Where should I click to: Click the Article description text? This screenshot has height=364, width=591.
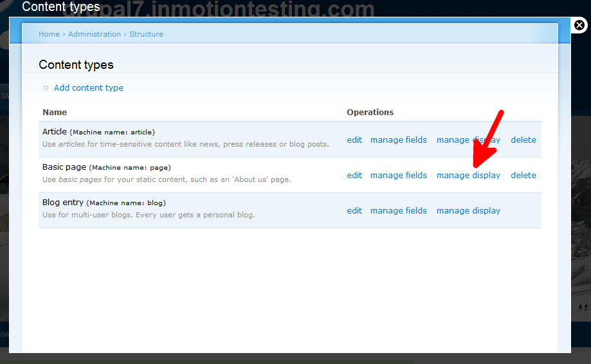coord(185,144)
